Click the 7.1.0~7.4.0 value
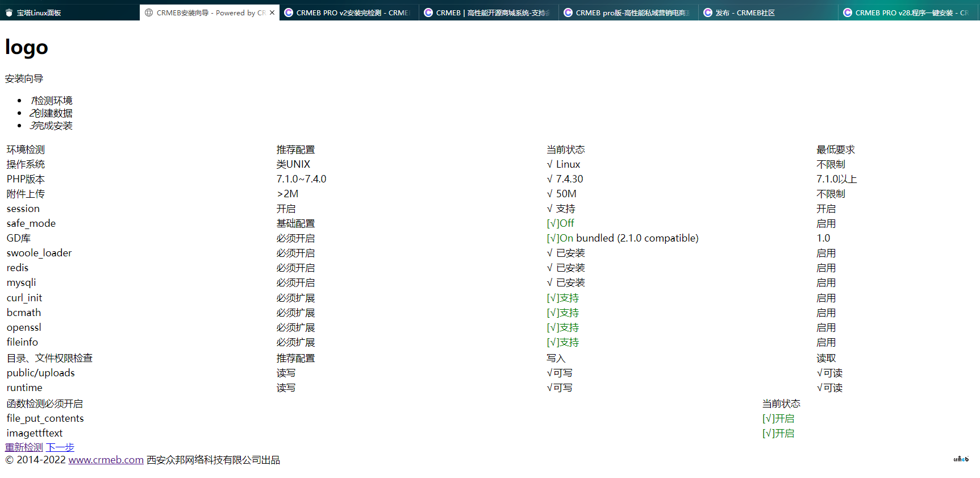The image size is (980, 478). (301, 179)
